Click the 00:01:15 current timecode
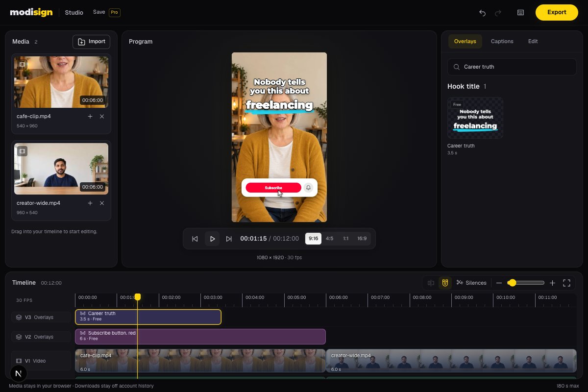This screenshot has height=392, width=588. pyautogui.click(x=253, y=239)
